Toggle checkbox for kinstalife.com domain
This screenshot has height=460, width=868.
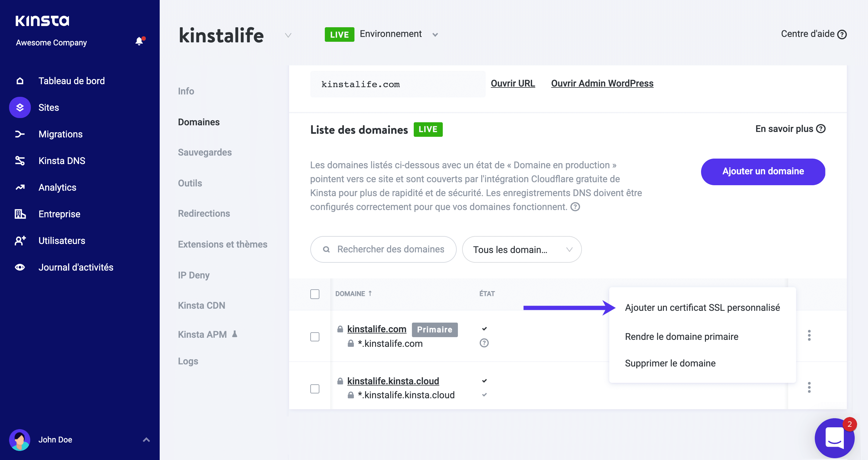[315, 336]
